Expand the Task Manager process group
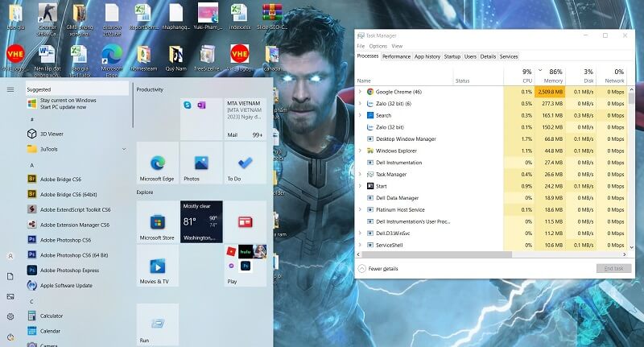Image resolution: width=644 pixels, height=347 pixels. click(360, 175)
